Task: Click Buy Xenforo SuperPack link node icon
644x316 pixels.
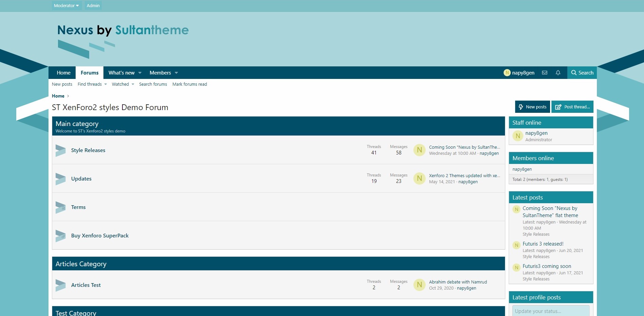Action: [61, 236]
